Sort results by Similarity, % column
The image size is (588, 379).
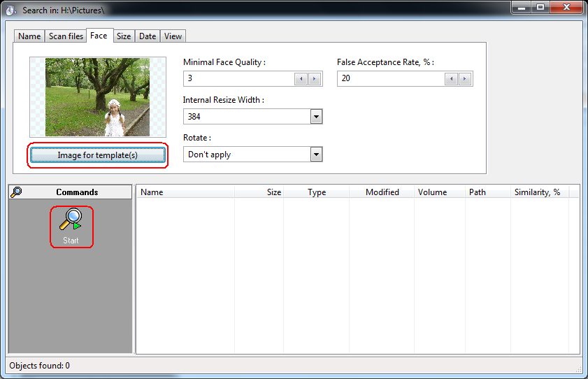pos(537,192)
